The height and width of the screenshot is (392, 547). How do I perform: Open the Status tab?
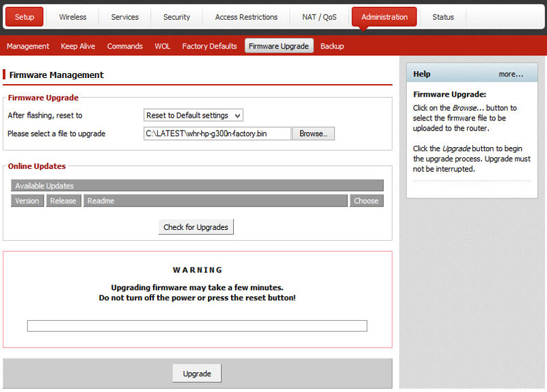pos(442,17)
